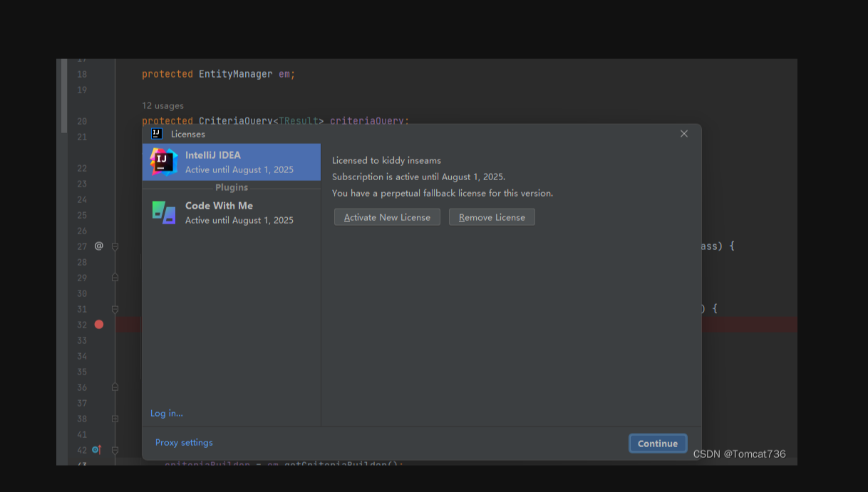Screen dimensions: 868x492
Task: Click the override gutter icon on line 42
Action: pos(97,450)
